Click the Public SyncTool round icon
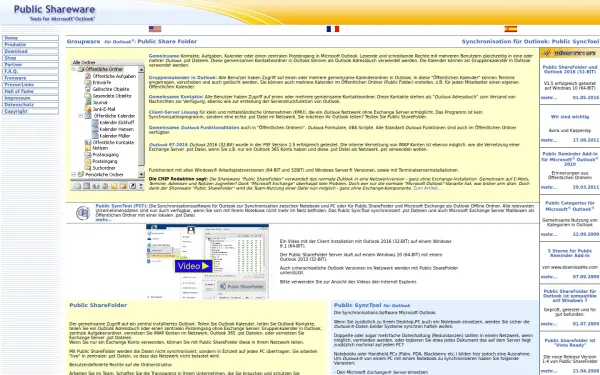Image resolution: width=600 pixels, height=375 pixels. click(x=83, y=213)
